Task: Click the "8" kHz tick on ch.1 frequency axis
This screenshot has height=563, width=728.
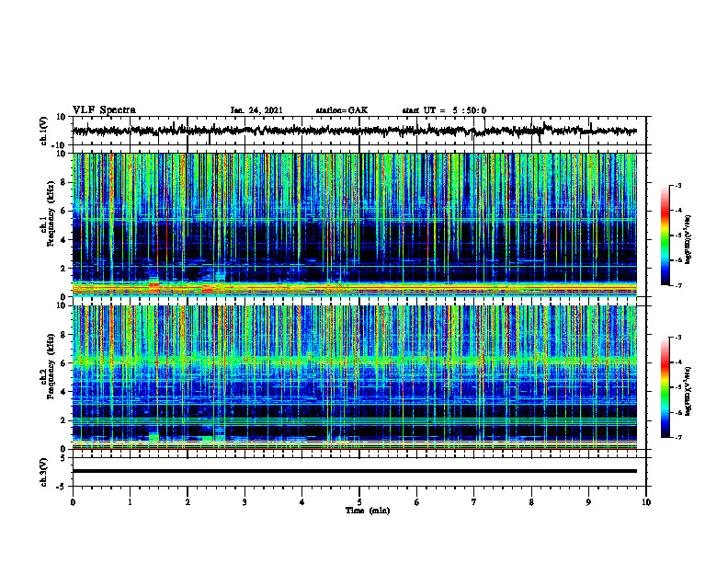Action: (x=64, y=182)
